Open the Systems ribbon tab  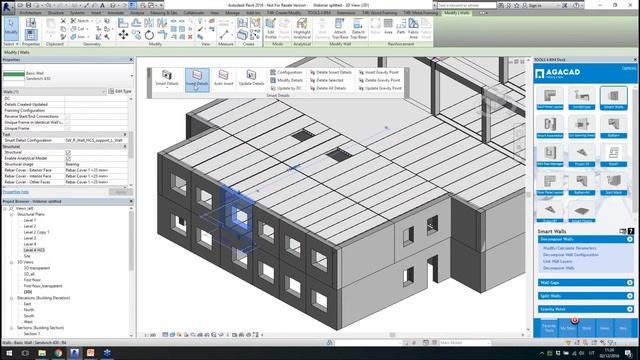pos(77,13)
